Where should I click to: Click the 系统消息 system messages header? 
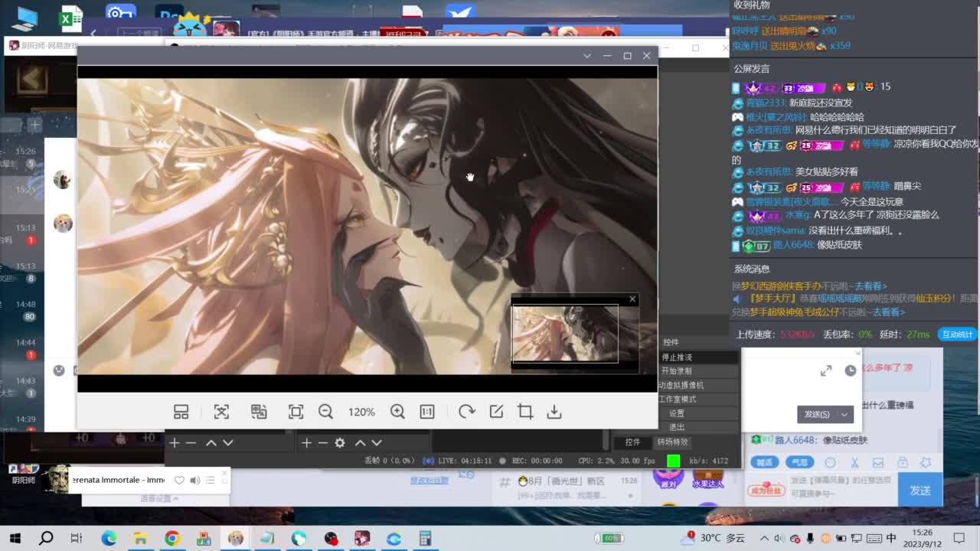point(752,269)
